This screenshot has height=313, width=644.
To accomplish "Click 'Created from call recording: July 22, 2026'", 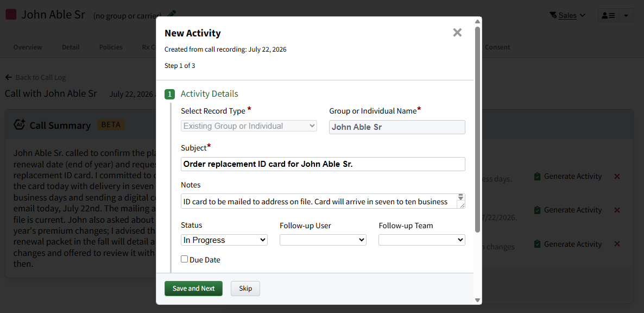I will click(x=225, y=49).
